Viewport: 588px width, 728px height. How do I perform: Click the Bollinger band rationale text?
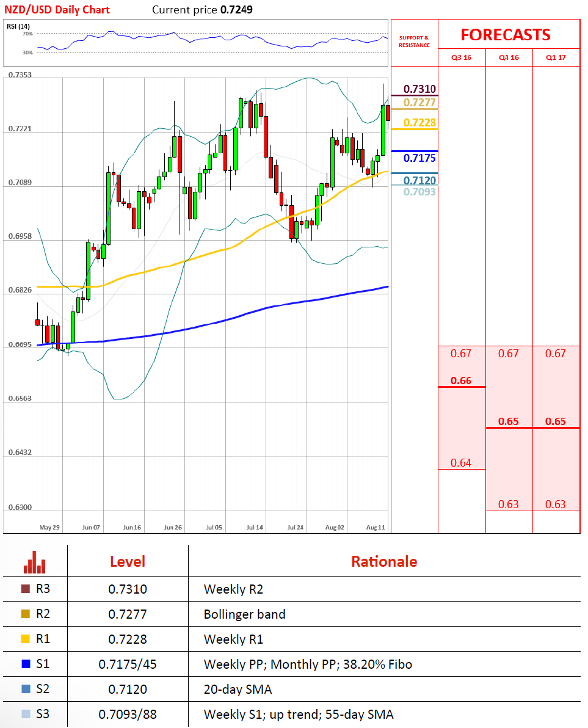tap(245, 614)
